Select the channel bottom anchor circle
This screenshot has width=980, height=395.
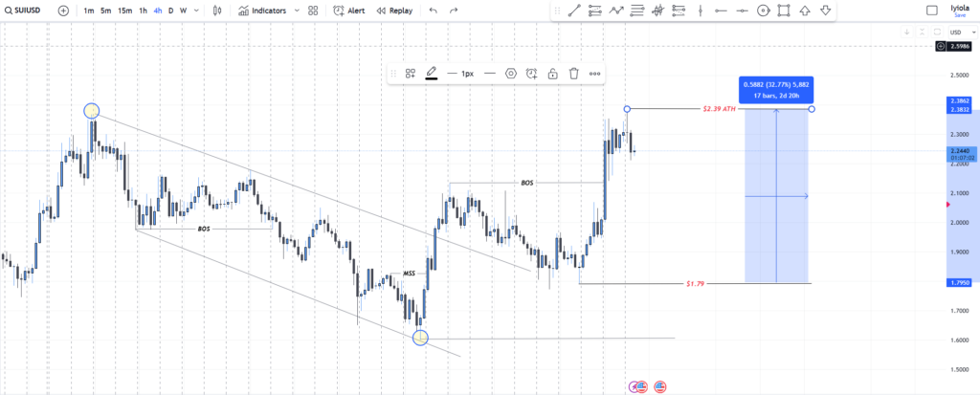[x=421, y=339]
